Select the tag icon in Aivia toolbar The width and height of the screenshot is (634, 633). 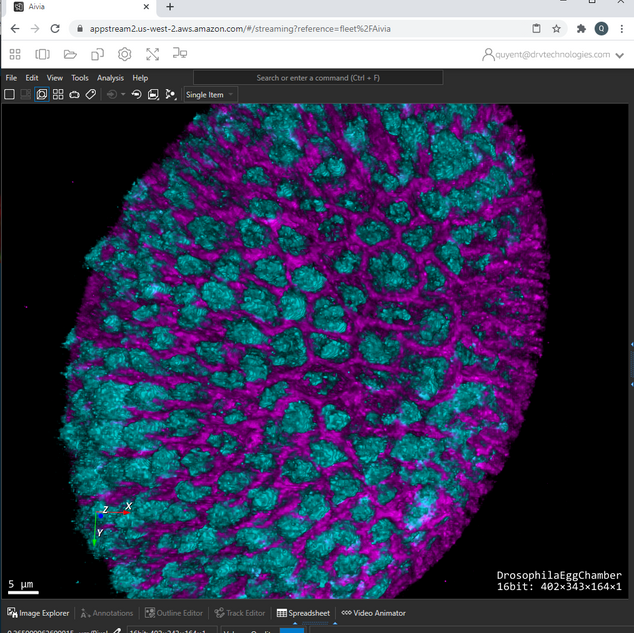pyautogui.click(x=90, y=94)
